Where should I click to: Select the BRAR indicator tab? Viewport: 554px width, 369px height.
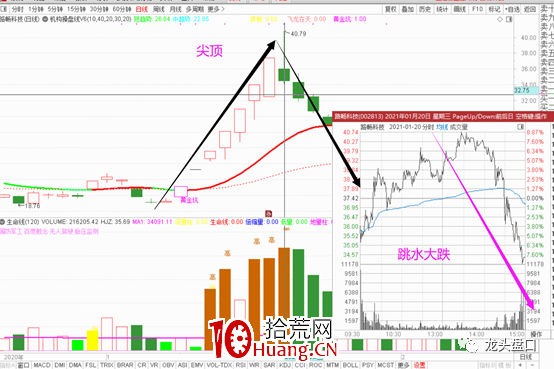pyautogui.click(x=125, y=365)
